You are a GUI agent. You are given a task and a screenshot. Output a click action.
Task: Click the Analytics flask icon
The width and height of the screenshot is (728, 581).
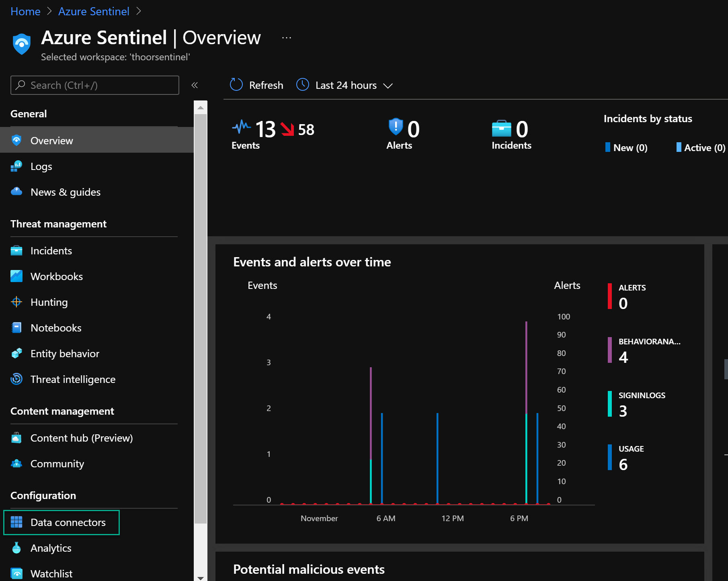(16, 548)
